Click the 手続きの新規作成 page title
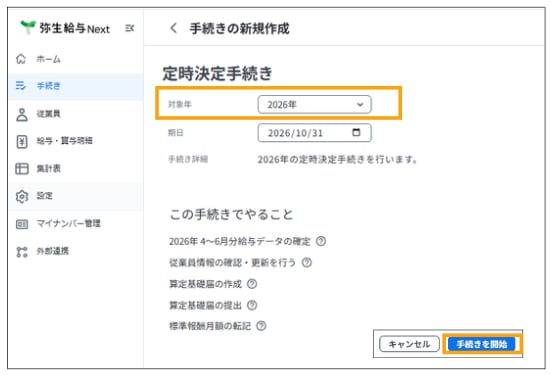Image resolution: width=551 pixels, height=375 pixels. (239, 28)
